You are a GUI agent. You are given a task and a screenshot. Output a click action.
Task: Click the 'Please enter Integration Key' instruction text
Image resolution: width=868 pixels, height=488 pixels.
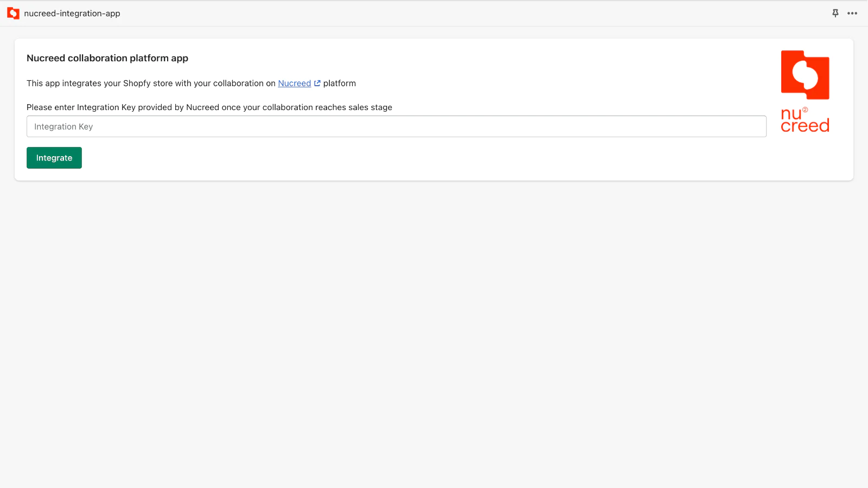pos(209,107)
